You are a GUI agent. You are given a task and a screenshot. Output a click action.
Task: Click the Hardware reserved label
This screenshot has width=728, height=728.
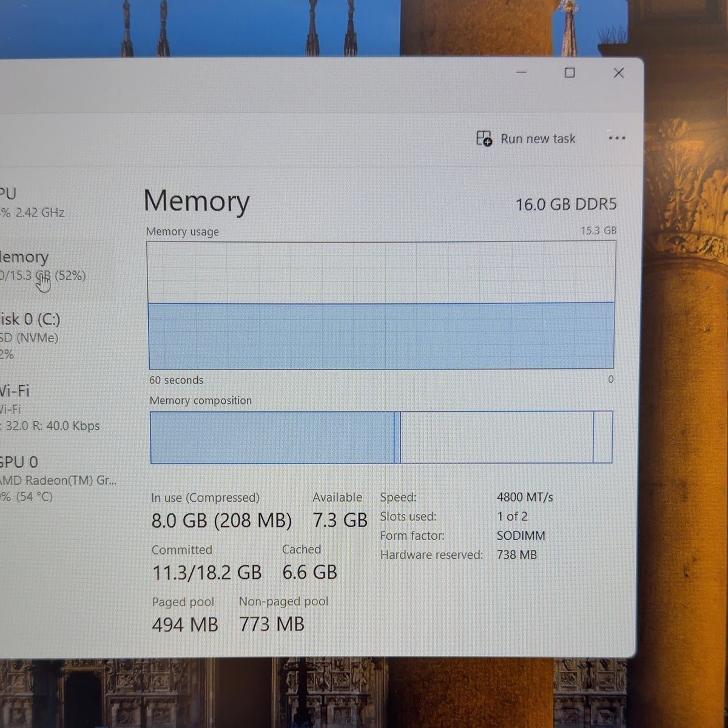[x=431, y=554]
